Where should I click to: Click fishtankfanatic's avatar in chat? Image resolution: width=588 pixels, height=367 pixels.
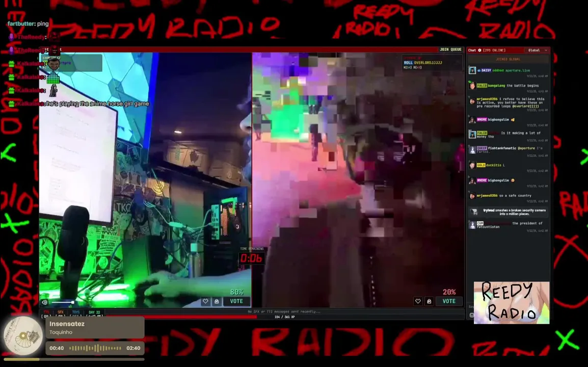tap(472, 150)
